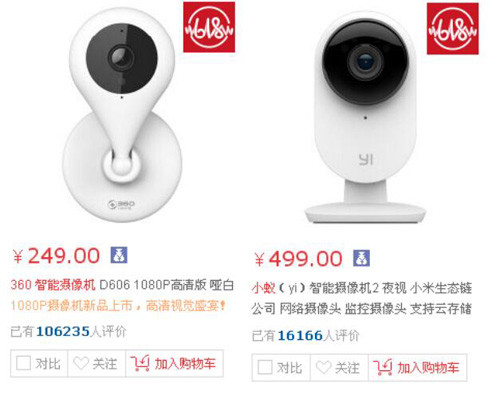
Task: Click cart icon for Yi camera
Action: click(383, 368)
